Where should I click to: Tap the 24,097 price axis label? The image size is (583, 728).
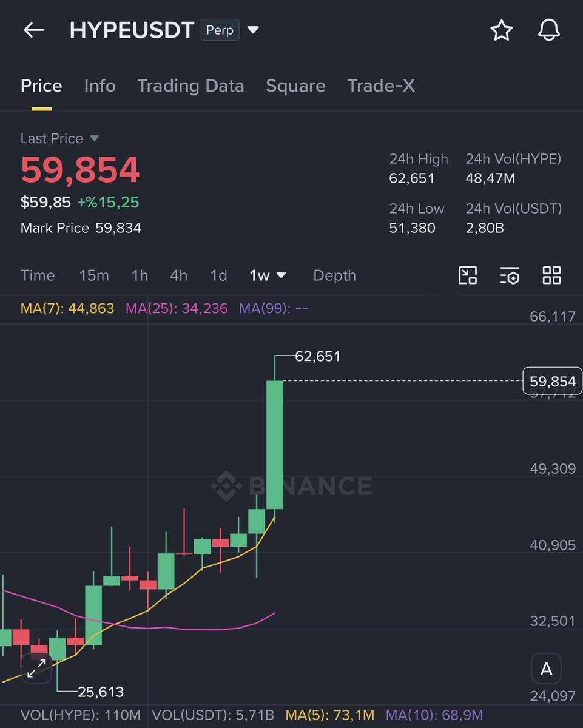552,696
